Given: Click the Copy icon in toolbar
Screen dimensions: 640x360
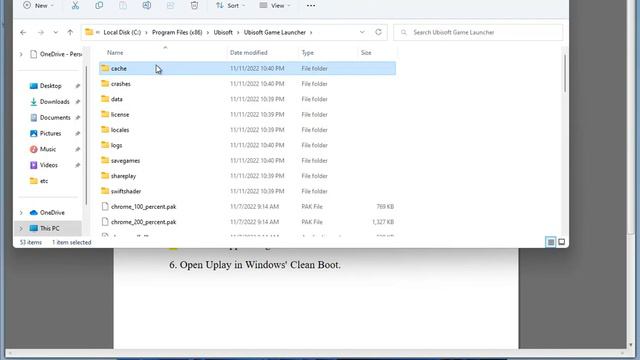Looking at the screenshot, I should [99, 5].
